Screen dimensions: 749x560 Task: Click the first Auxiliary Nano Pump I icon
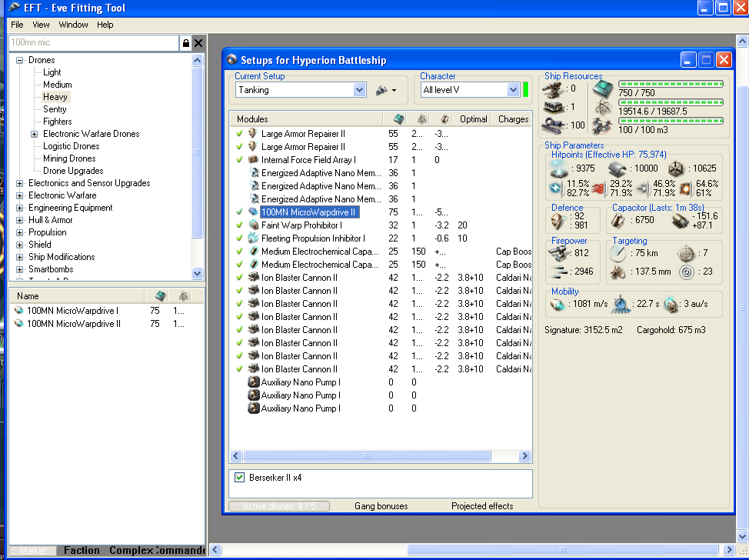[253, 382]
